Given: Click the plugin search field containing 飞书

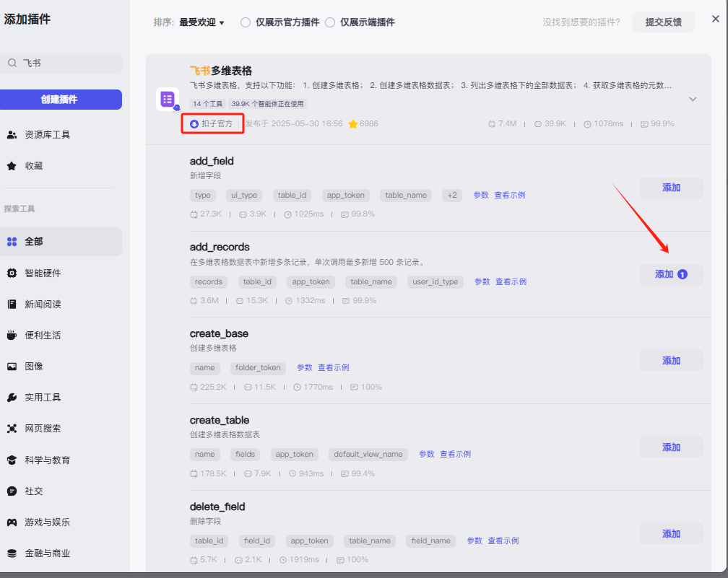Looking at the screenshot, I should click(61, 63).
